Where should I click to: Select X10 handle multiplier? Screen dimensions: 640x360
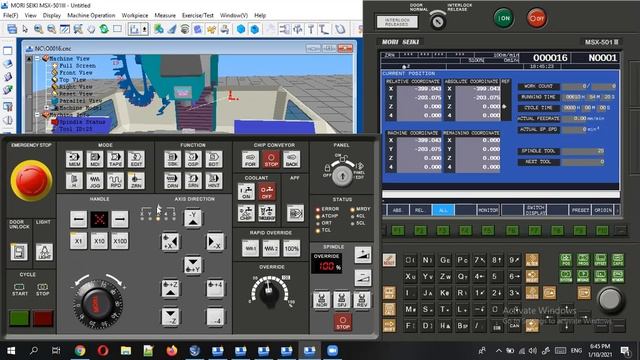tap(99, 241)
